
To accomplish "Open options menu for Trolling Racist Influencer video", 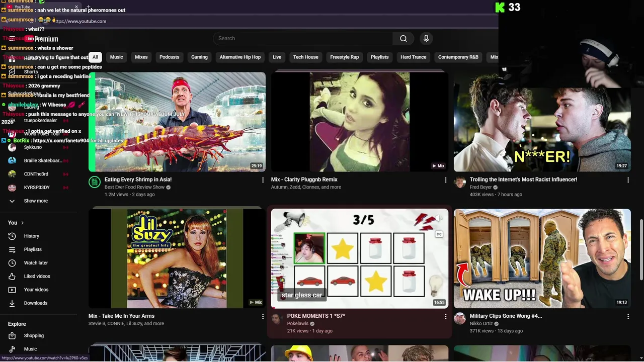I will click(x=628, y=179).
